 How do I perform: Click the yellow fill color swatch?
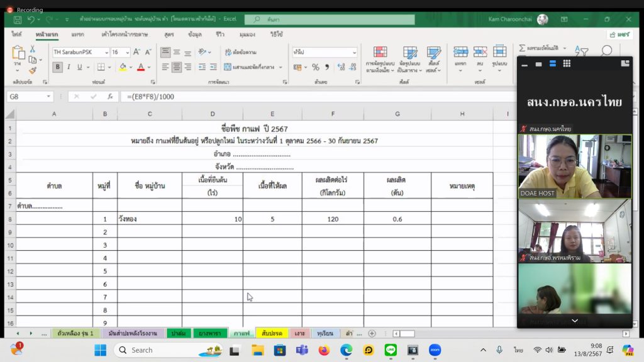point(123,67)
